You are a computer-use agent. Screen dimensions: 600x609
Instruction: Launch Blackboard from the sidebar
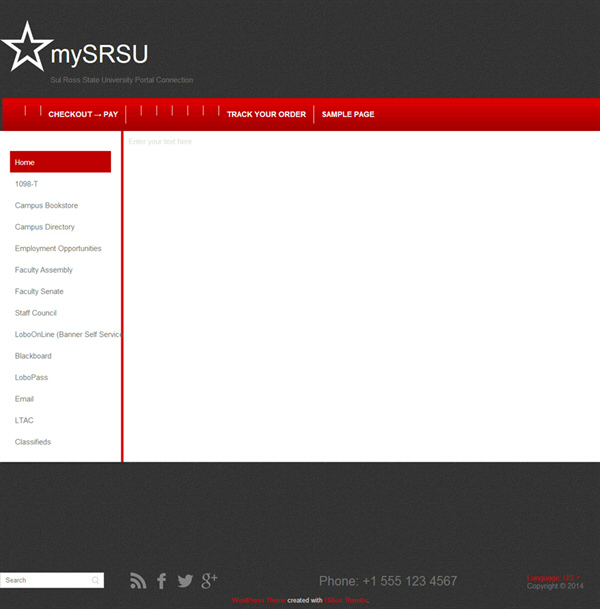click(x=33, y=356)
